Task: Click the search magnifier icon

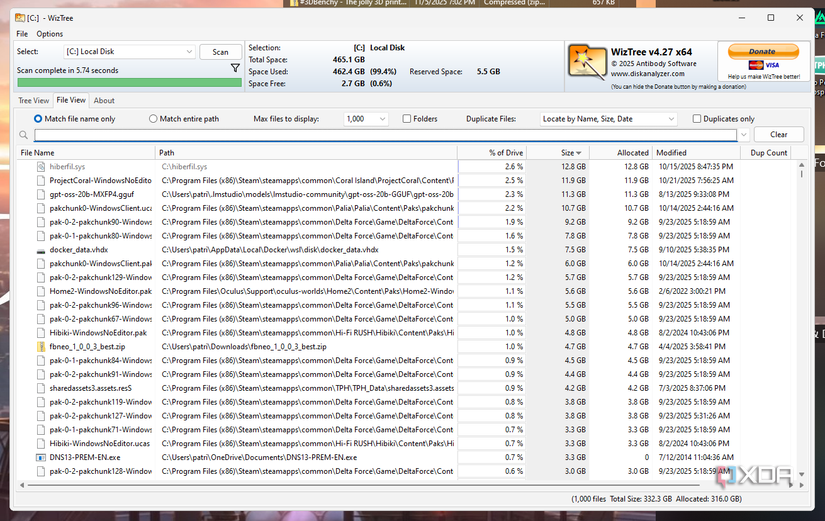Action: point(24,135)
